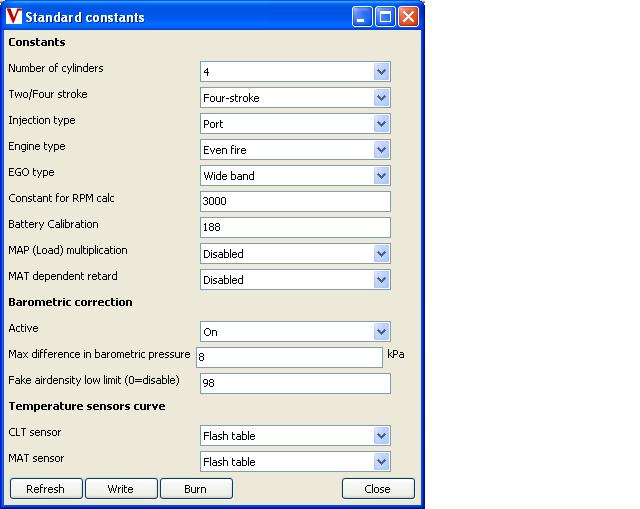Click the "Engine type" label
The image size is (640, 509).
37,147
